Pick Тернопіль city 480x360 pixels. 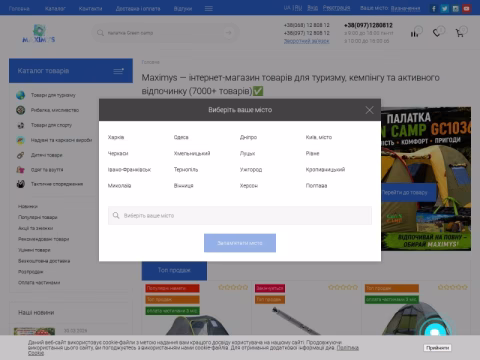click(186, 170)
